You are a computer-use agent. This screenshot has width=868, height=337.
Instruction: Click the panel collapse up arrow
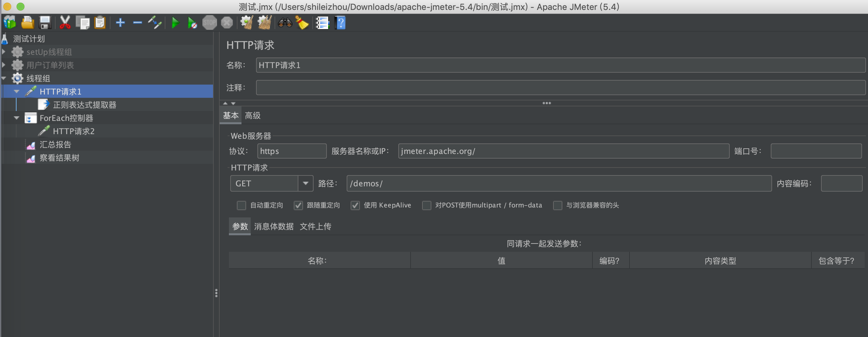point(225,103)
